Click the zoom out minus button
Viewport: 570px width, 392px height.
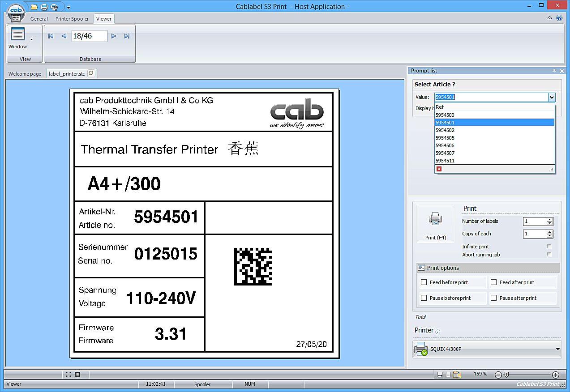[498, 375]
